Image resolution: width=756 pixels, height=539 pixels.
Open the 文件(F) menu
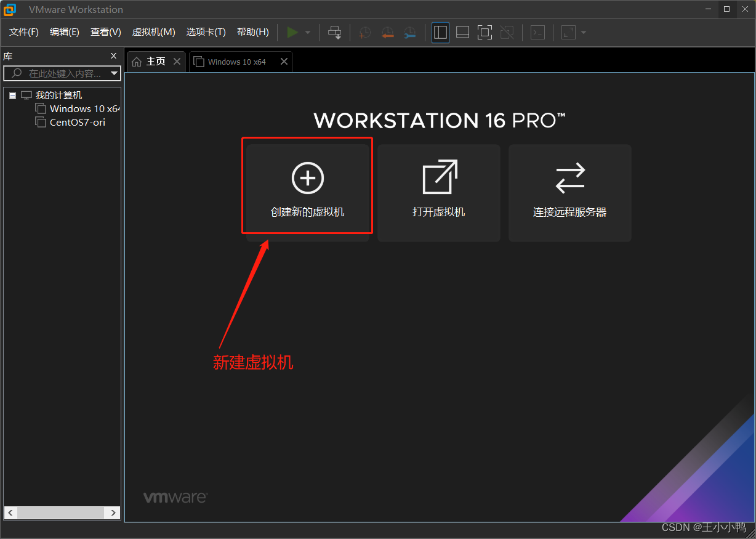click(x=24, y=32)
